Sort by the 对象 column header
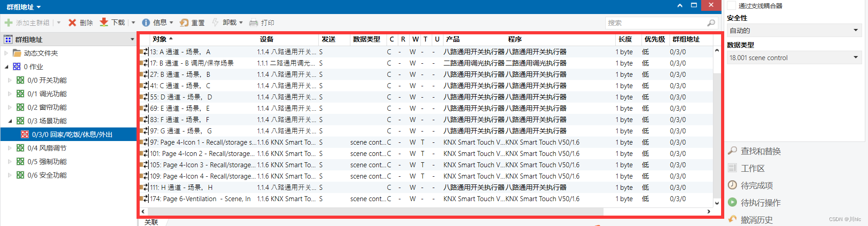This screenshot has width=868, height=226. pos(160,39)
